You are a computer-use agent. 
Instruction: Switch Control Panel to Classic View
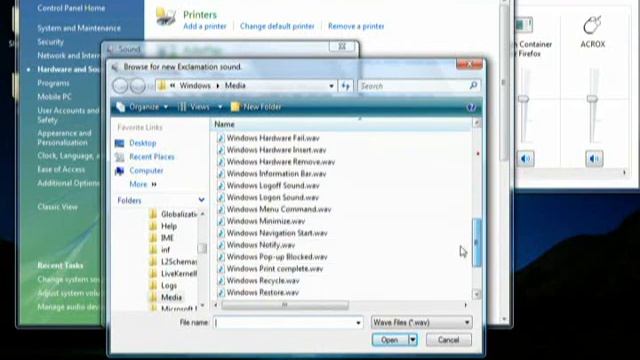coord(57,207)
